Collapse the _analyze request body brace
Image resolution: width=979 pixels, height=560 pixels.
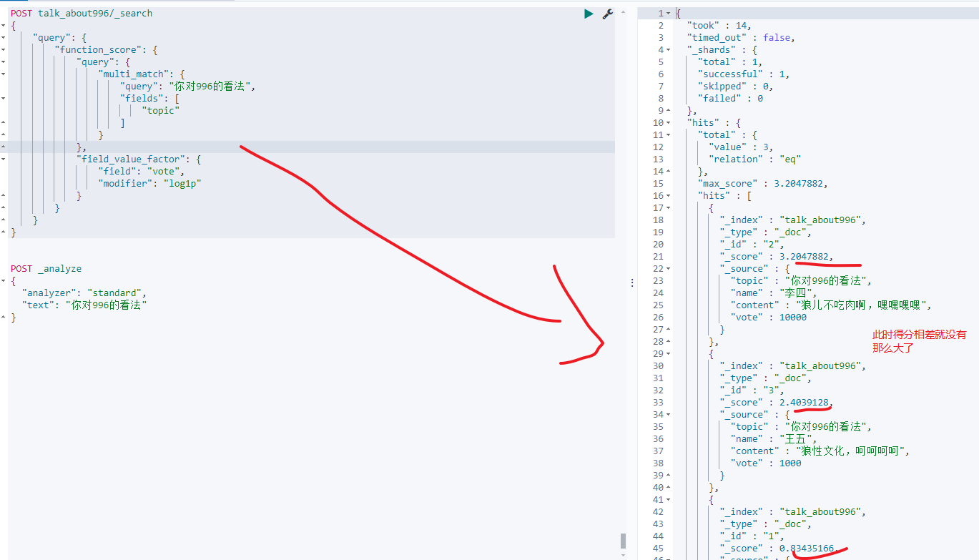(4, 281)
